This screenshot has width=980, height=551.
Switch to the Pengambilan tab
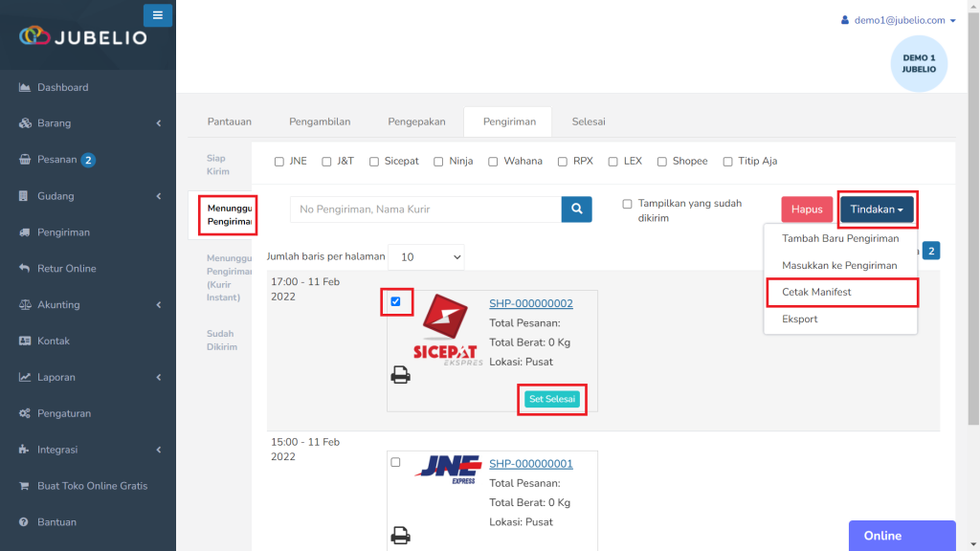coord(320,121)
